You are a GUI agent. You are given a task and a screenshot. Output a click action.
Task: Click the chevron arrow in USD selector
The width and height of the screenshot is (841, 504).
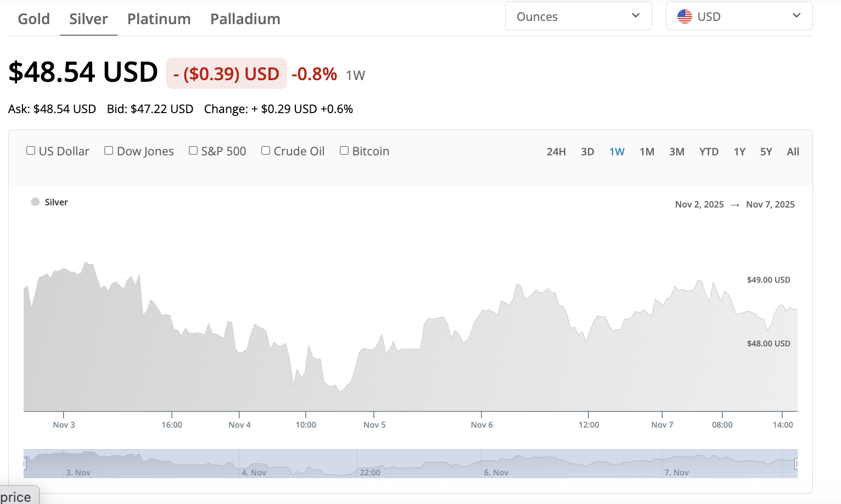797,15
